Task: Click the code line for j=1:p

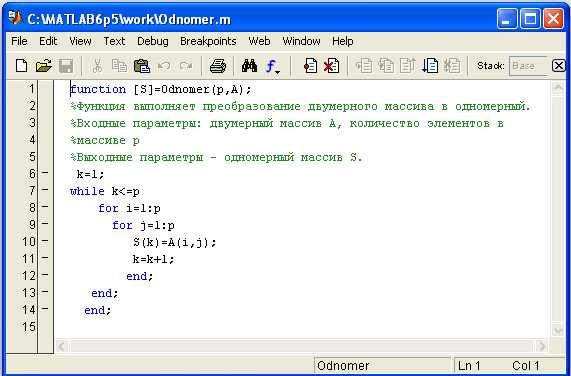Action: [x=143, y=226]
